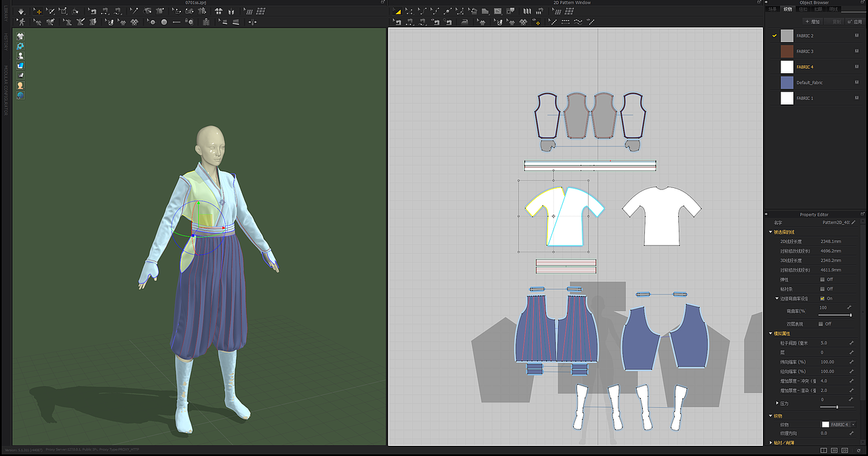Toggle the 弹性 Off checkbox
The image size is (868, 456).
coord(822,280)
